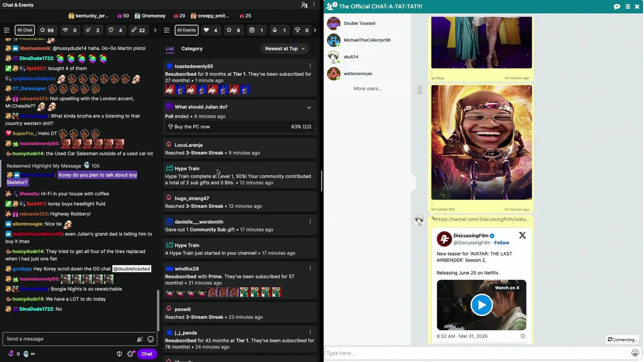
Task: Open options menu for windfox28 resub event
Action: click(x=310, y=268)
